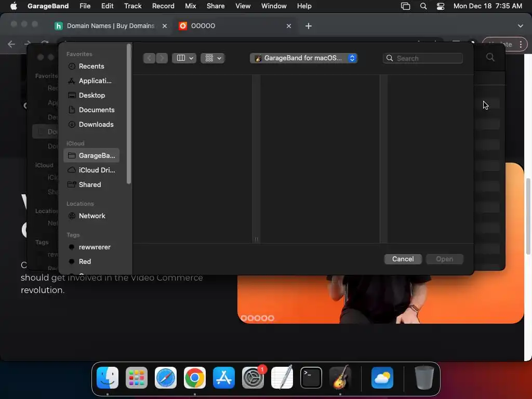Open the Record menu

163,6
